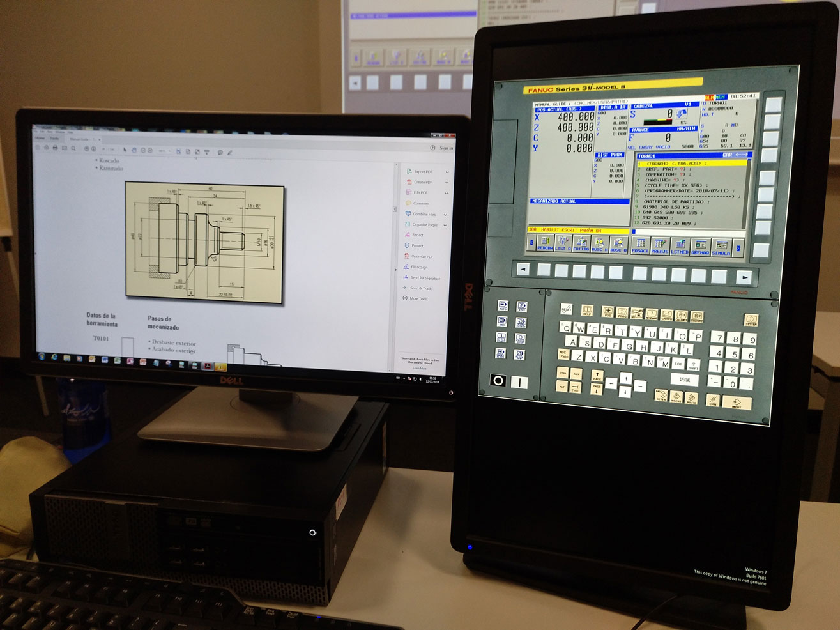
Task: Tap cursor up arrow key
Action: tap(626, 378)
